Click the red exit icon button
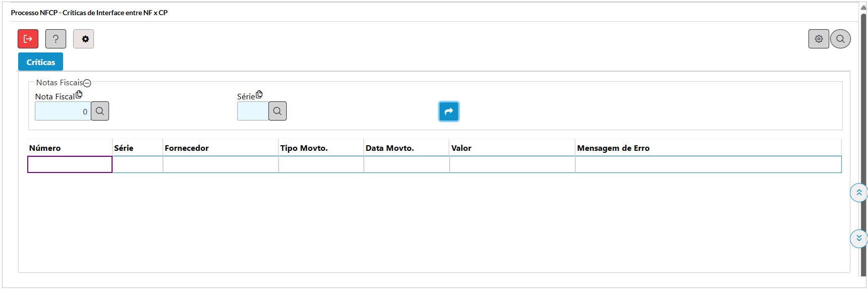This screenshot has width=868, height=289. tap(28, 39)
